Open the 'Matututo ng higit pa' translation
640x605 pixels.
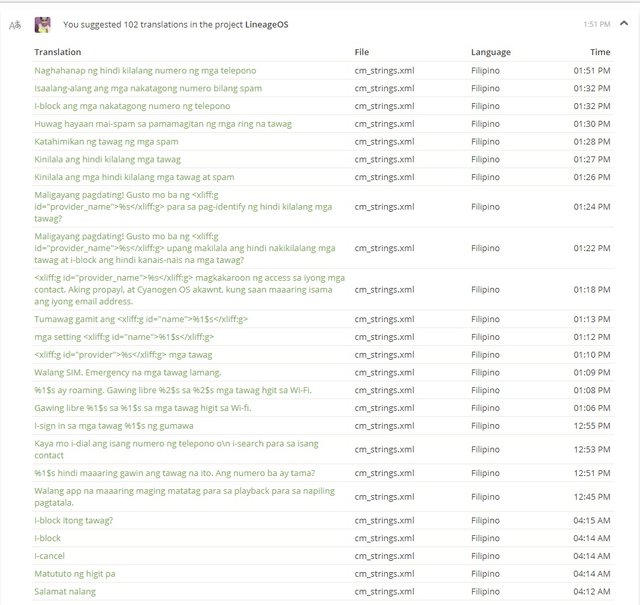coord(75,574)
